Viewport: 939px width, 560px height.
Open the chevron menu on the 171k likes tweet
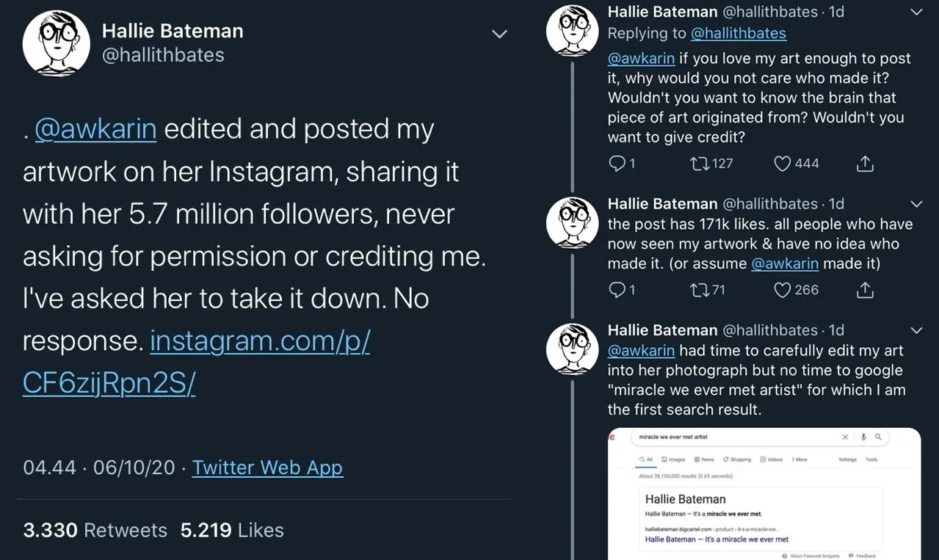[x=916, y=203]
